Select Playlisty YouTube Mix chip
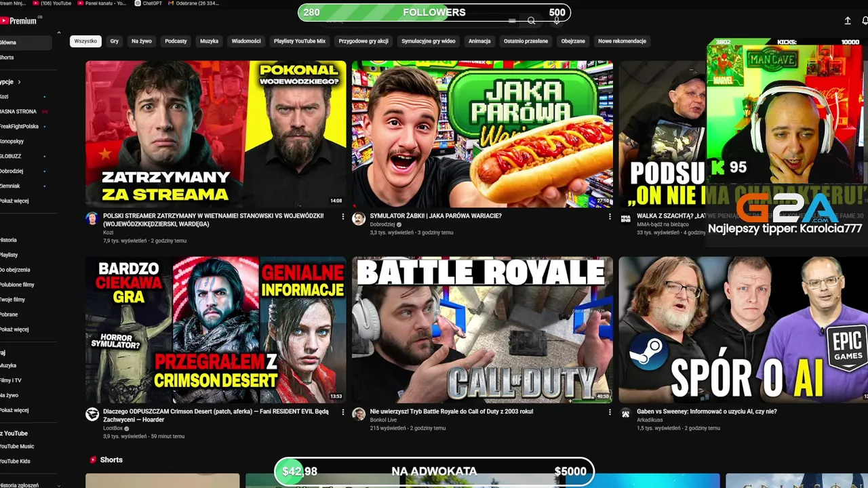Screen dimensions: 868x488 (300, 41)
